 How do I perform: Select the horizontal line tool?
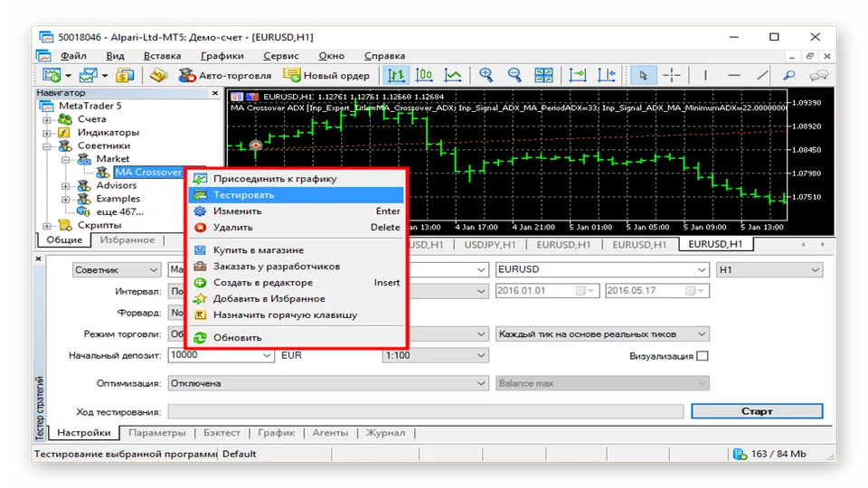pos(734,75)
